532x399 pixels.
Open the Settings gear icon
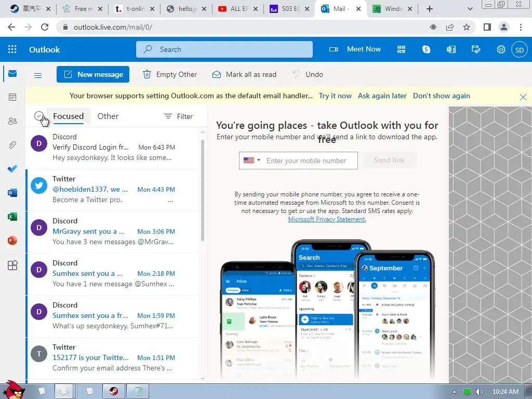pyautogui.click(x=501, y=49)
